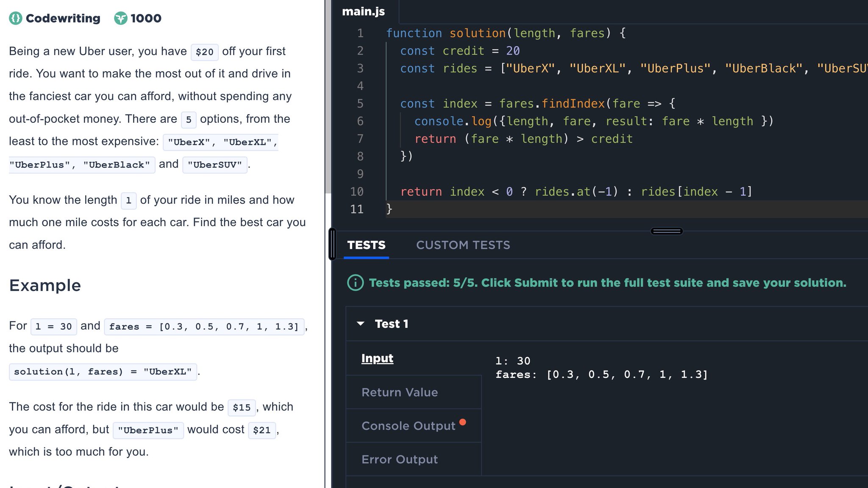Click the Example heading in the description
The image size is (868, 488).
(45, 286)
